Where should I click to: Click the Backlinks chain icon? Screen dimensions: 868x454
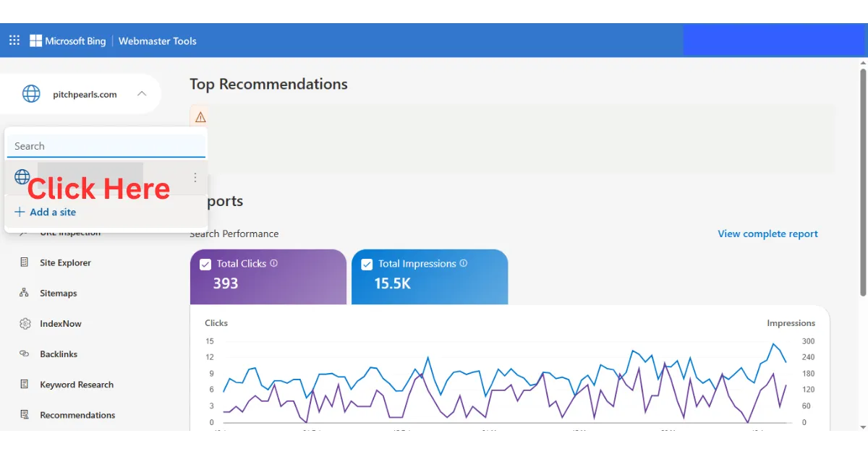tap(25, 354)
